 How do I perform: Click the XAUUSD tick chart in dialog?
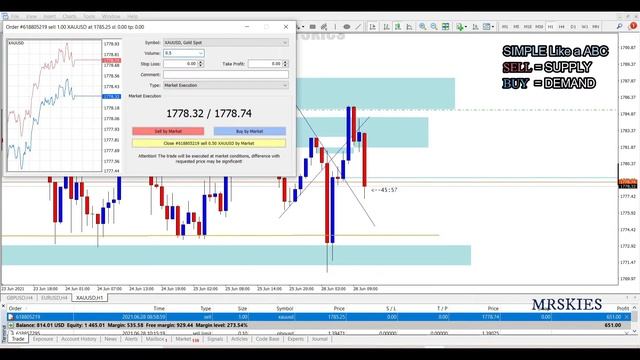pyautogui.click(x=54, y=105)
